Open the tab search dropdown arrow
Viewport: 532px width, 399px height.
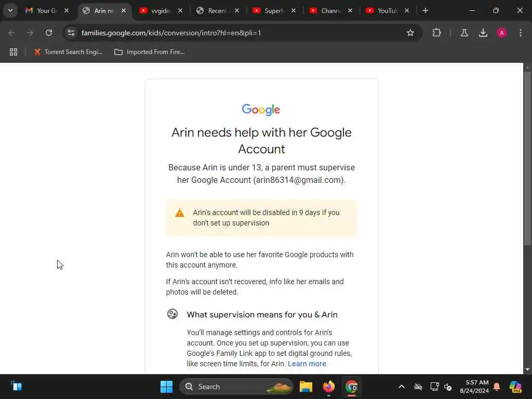10,10
